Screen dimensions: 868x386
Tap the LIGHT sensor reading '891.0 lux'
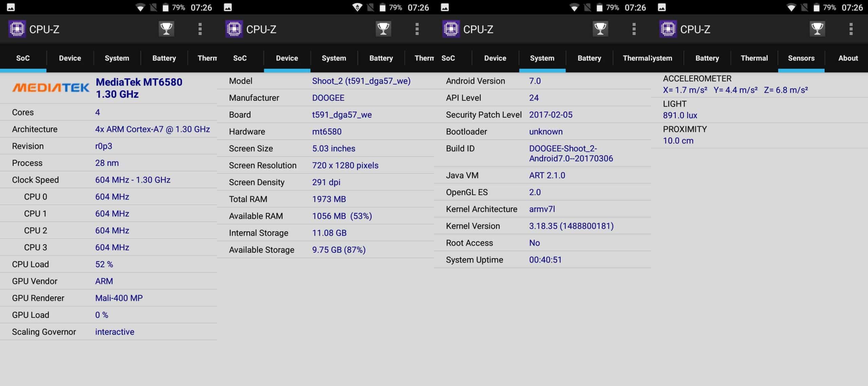point(680,115)
